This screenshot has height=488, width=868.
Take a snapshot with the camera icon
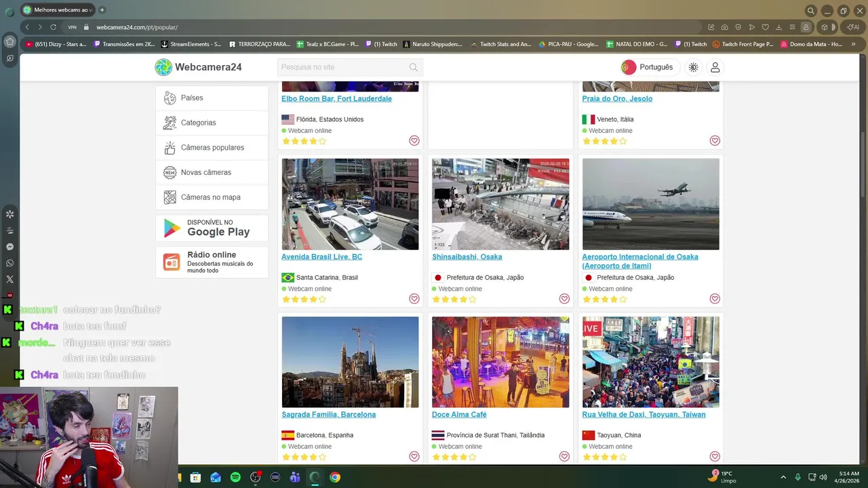[725, 27]
